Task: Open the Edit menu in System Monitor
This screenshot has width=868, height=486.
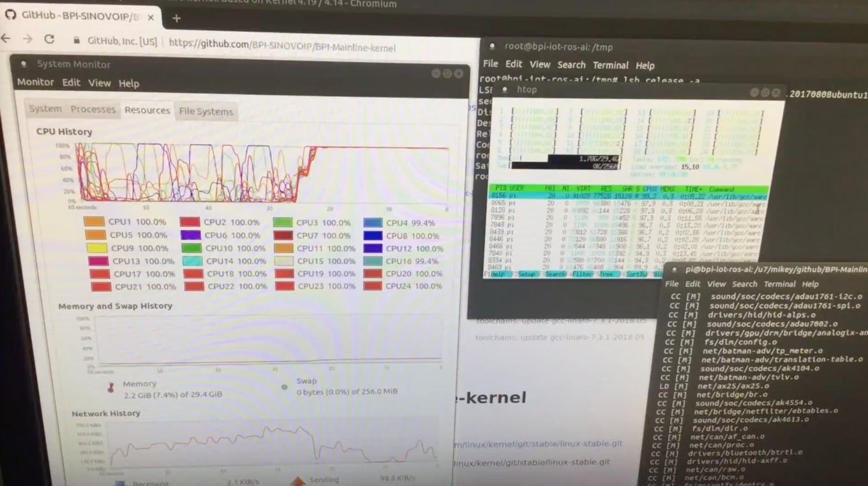Action: point(71,82)
